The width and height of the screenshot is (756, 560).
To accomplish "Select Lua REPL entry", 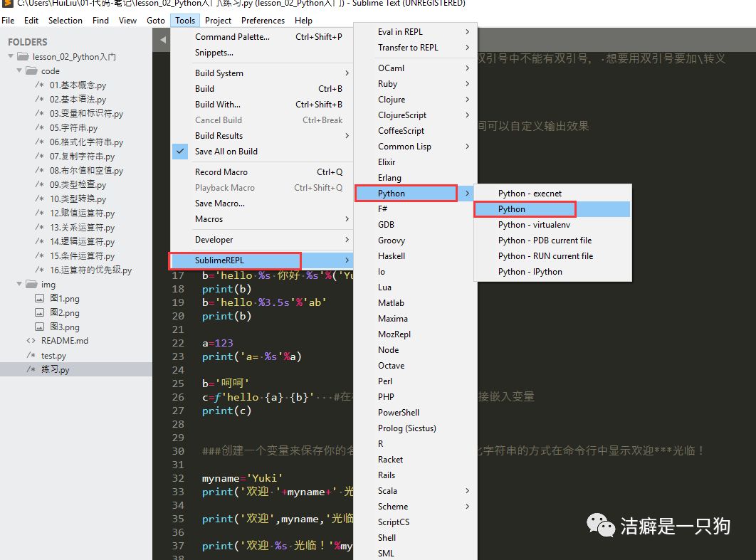I will click(415, 287).
